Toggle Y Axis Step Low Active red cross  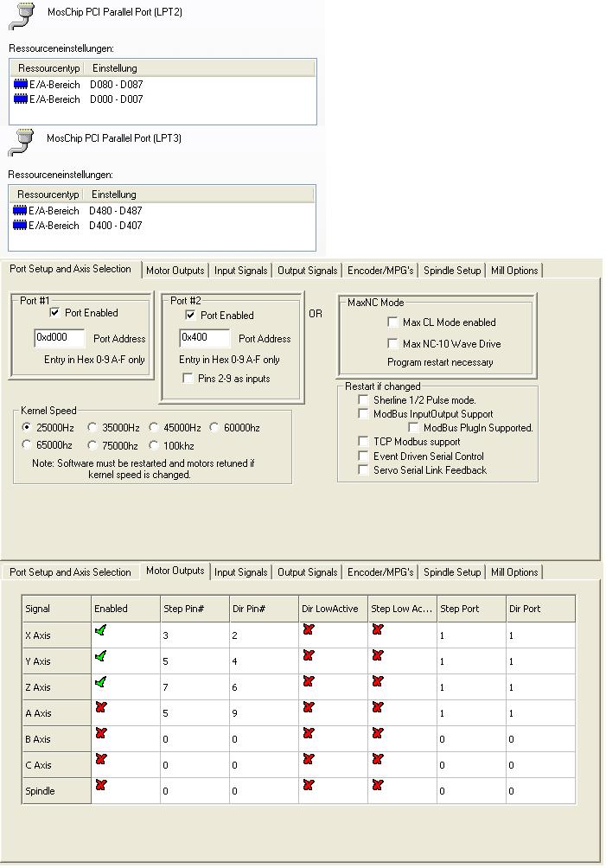[378, 655]
